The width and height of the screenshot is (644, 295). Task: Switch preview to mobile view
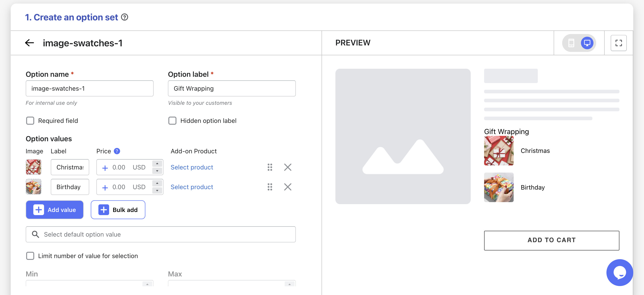click(571, 43)
